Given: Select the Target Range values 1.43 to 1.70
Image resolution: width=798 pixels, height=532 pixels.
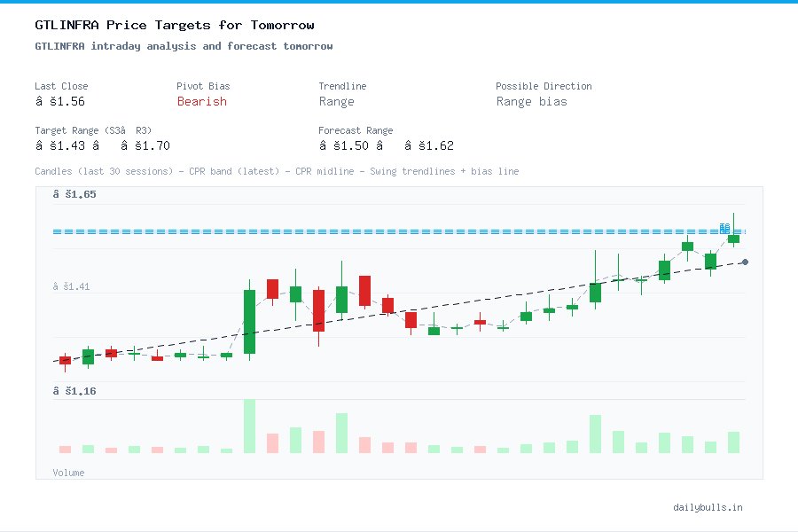Looking at the screenshot, I should tap(102, 145).
